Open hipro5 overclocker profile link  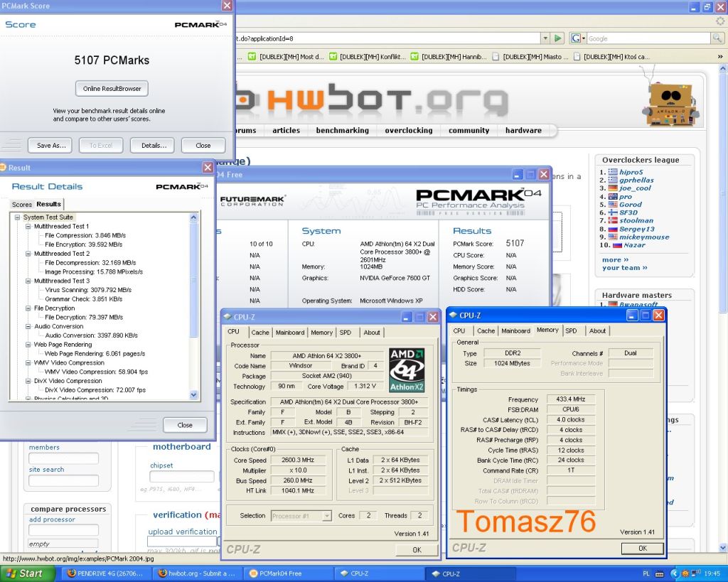coord(631,172)
